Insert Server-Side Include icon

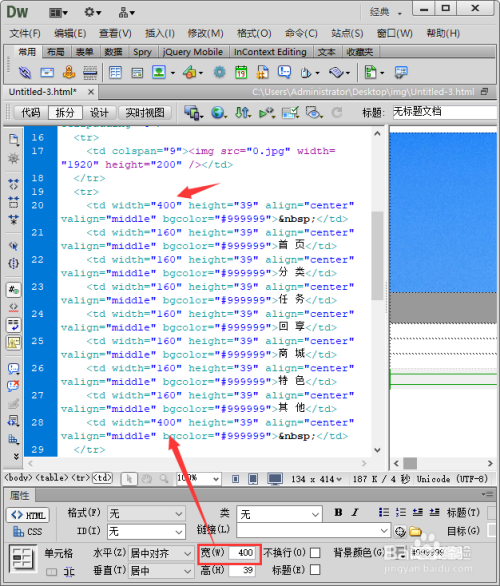pos(263,72)
